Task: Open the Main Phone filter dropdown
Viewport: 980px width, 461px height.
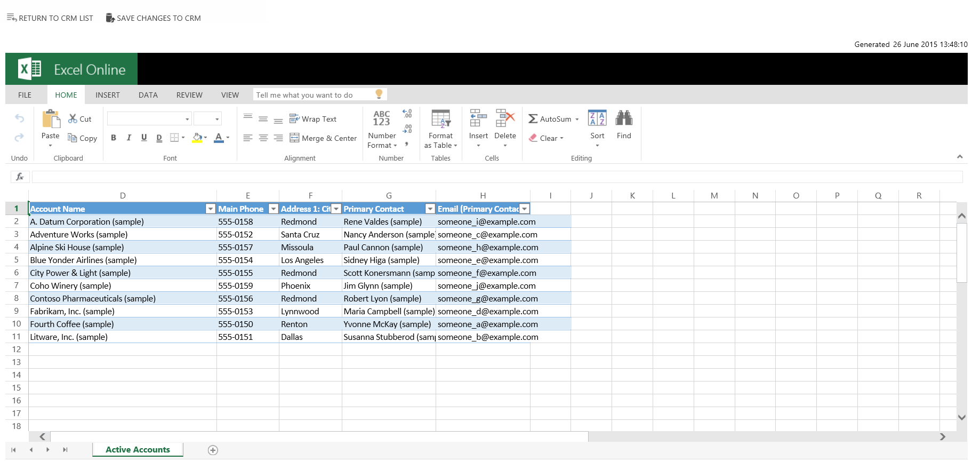Action: click(x=274, y=209)
